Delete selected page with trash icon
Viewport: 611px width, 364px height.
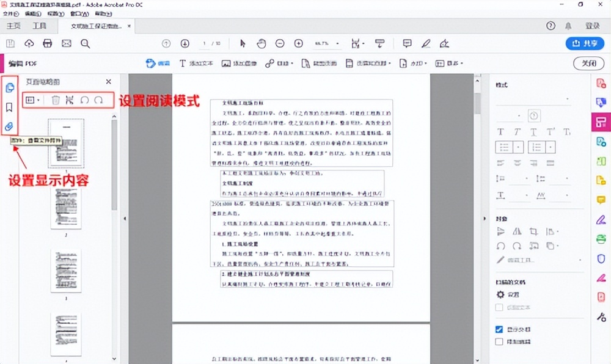[x=56, y=100]
